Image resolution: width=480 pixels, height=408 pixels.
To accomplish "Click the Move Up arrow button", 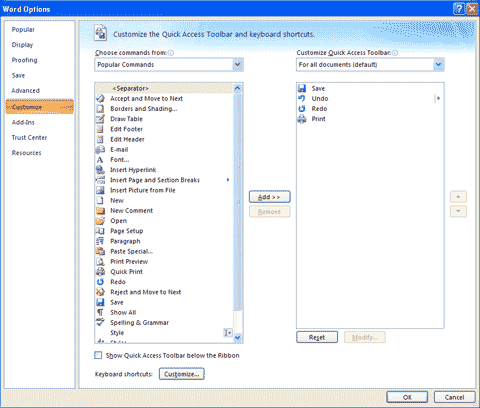I will 458,197.
